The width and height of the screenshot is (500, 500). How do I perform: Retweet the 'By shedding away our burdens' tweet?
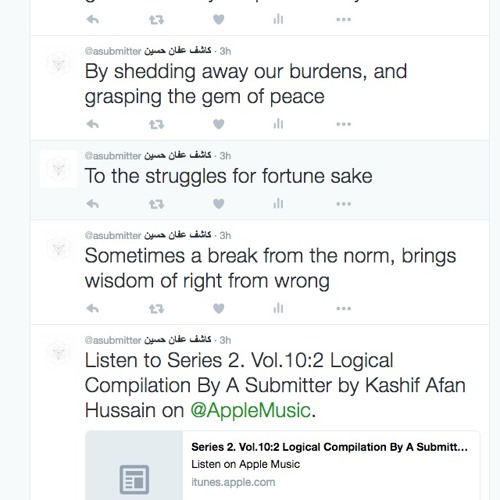(x=156, y=124)
